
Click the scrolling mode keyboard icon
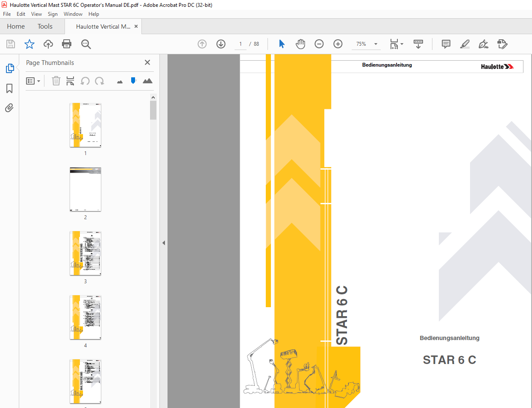[418, 44]
